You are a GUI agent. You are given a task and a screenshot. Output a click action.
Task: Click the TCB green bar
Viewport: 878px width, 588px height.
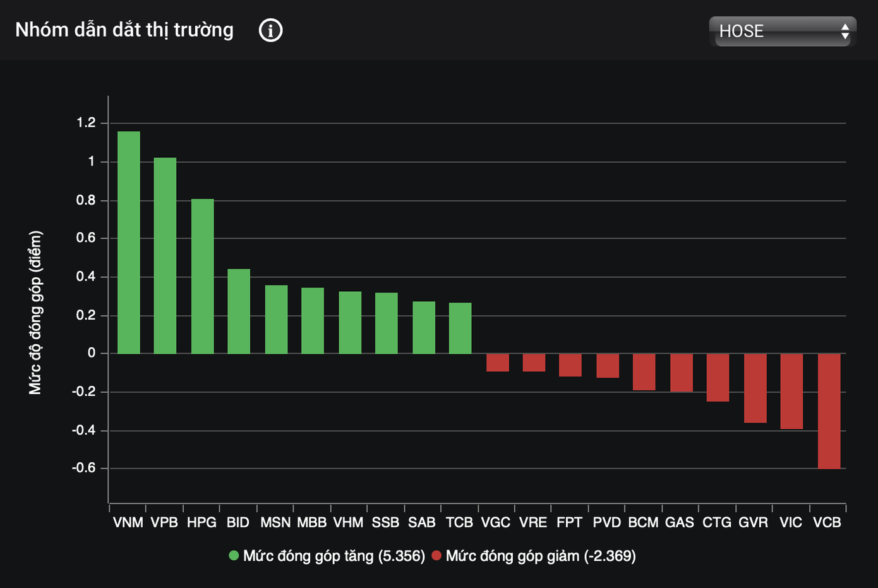(x=460, y=328)
